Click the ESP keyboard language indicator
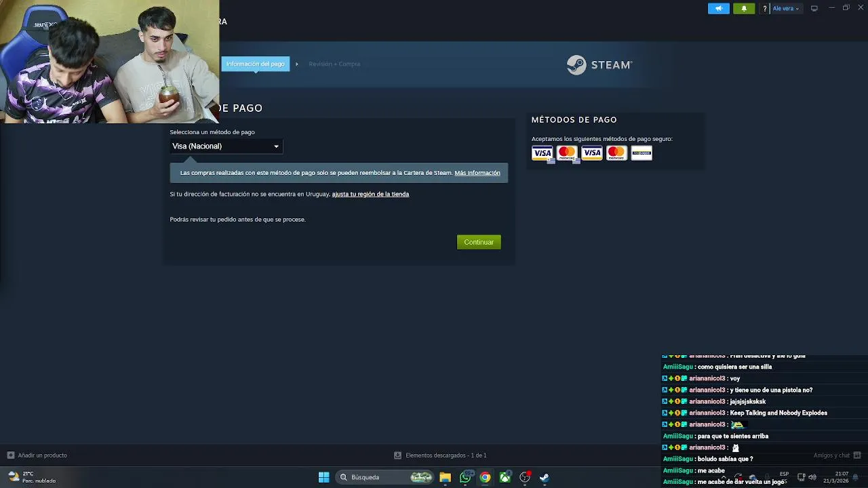Image resolution: width=868 pixels, height=488 pixels. pos(785,474)
